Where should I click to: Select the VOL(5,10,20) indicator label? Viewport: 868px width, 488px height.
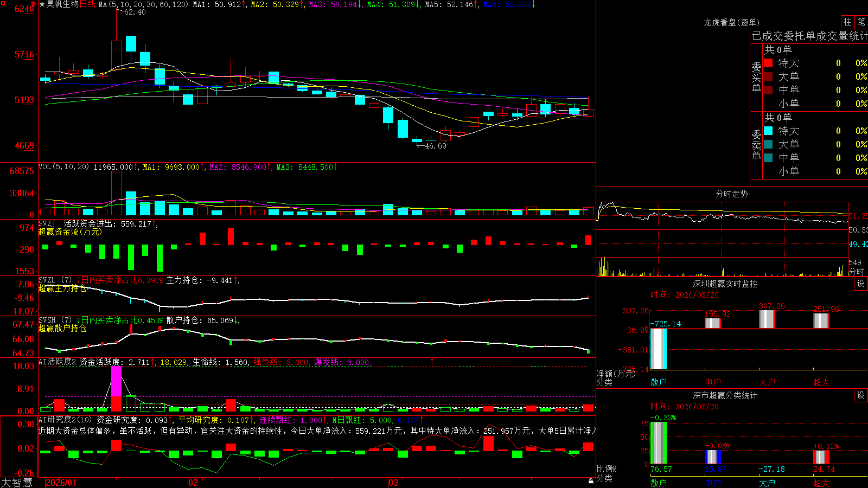[63, 167]
